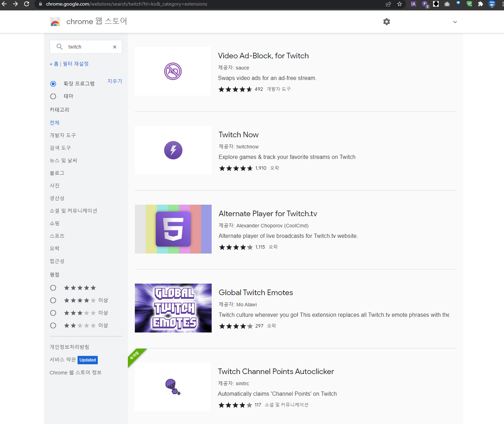Open Twitch Channel Points Autoclicker icon
Viewport: 504px width, 424px height.
coord(173,387)
